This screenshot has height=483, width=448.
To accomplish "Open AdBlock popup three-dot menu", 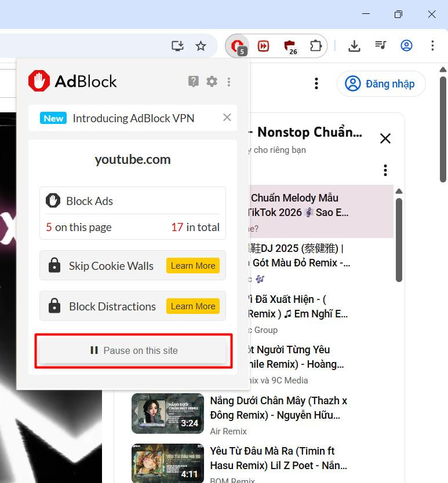I will [x=229, y=82].
